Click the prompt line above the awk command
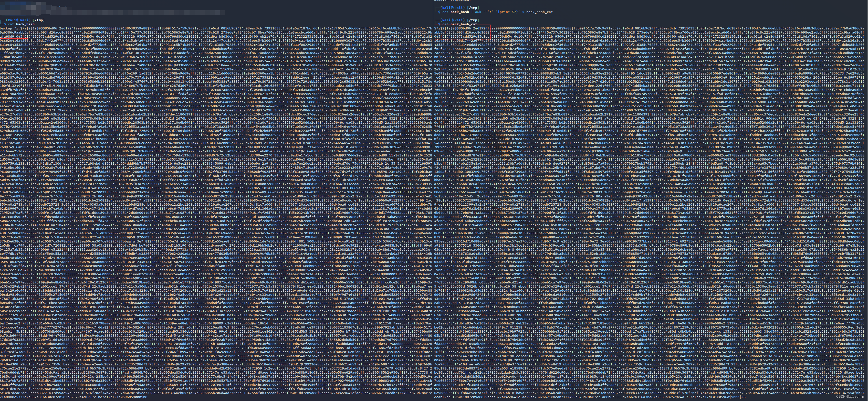Viewport: 868px width, 401px height. coord(457,8)
